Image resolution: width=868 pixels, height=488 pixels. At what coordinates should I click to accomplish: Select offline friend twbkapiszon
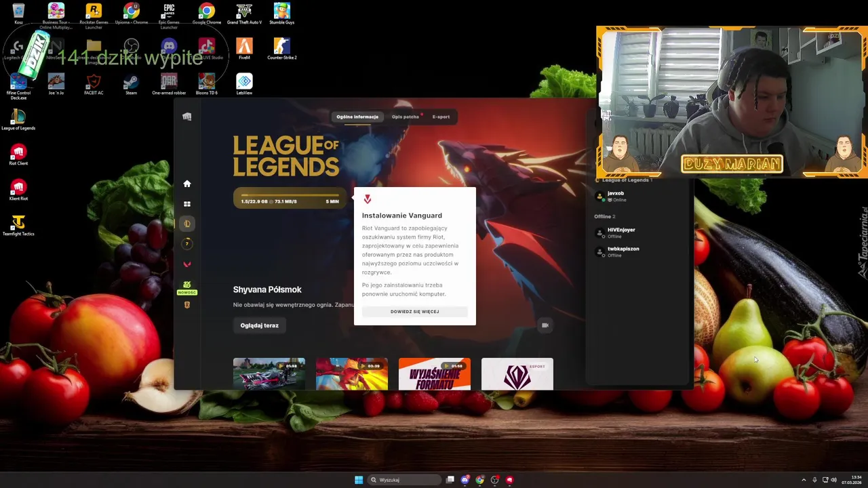click(x=637, y=252)
